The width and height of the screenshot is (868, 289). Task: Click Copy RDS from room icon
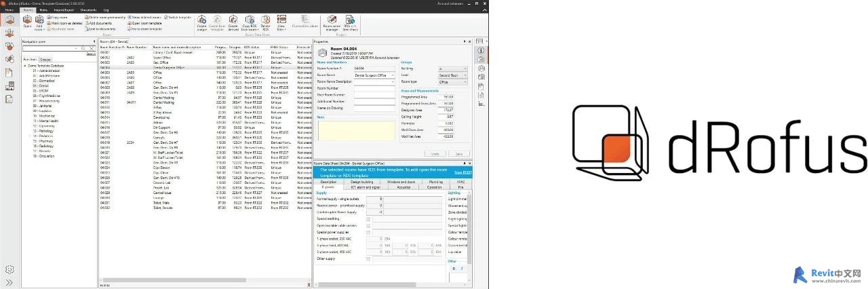tap(250, 22)
